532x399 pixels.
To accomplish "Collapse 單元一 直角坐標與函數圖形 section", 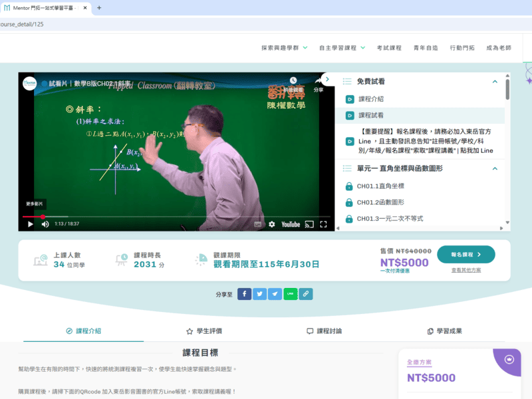I will point(495,169).
